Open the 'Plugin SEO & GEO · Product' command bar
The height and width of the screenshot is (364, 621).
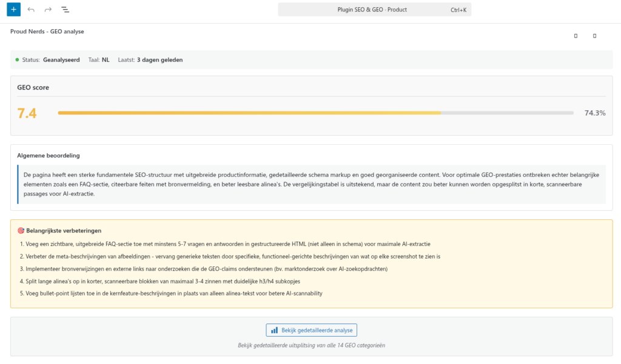(x=372, y=10)
